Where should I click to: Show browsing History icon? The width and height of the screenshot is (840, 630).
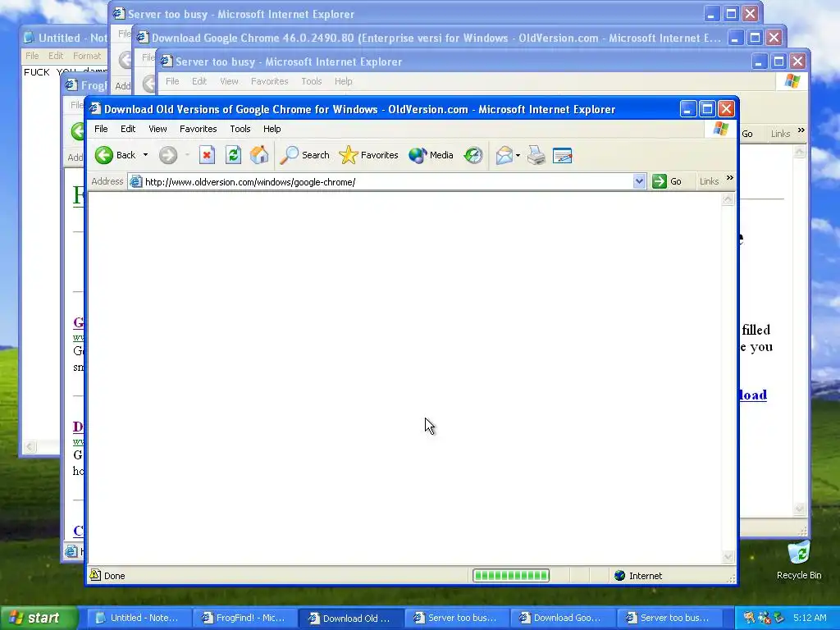473,155
